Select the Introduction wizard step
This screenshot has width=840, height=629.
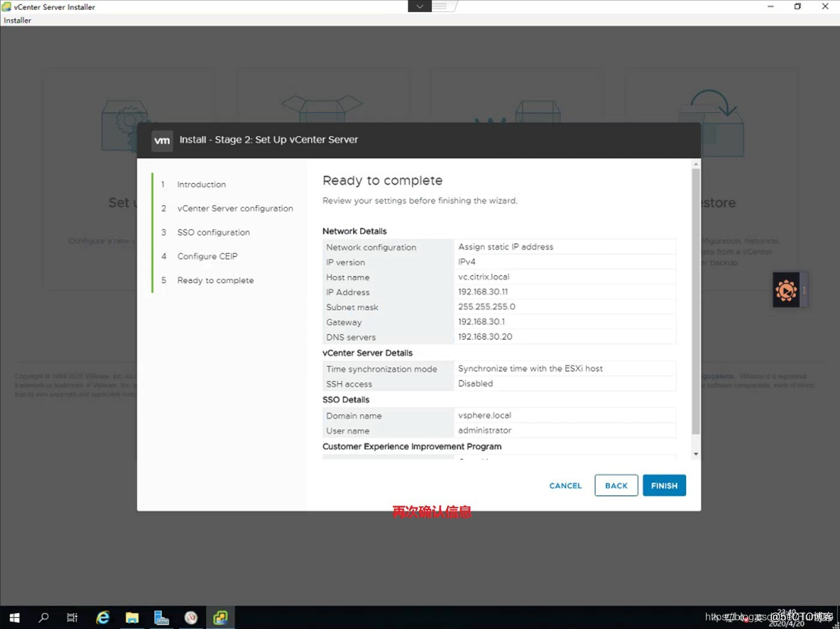tap(202, 184)
